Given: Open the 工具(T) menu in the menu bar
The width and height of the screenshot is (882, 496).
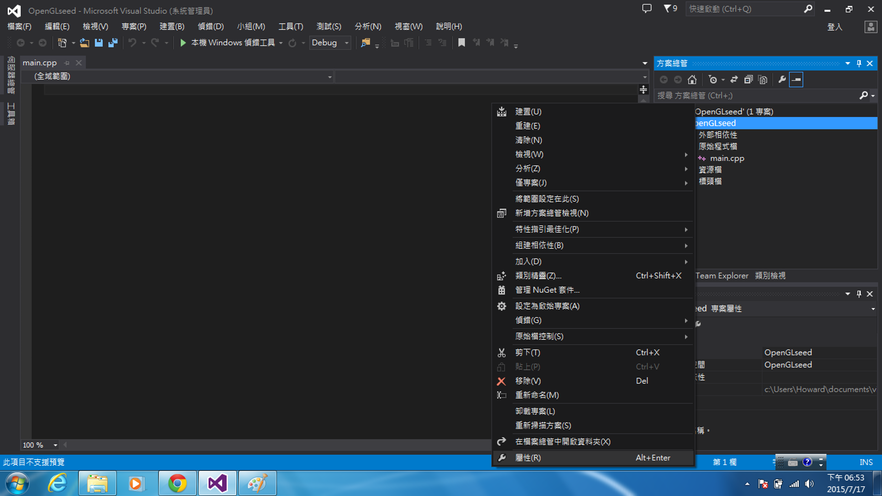Looking at the screenshot, I should [290, 26].
